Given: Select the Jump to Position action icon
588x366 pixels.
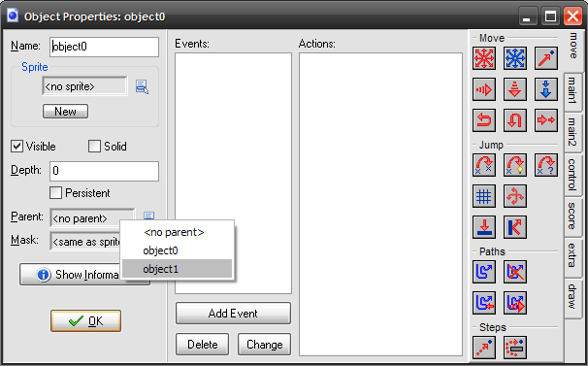Looking at the screenshot, I should (x=484, y=165).
